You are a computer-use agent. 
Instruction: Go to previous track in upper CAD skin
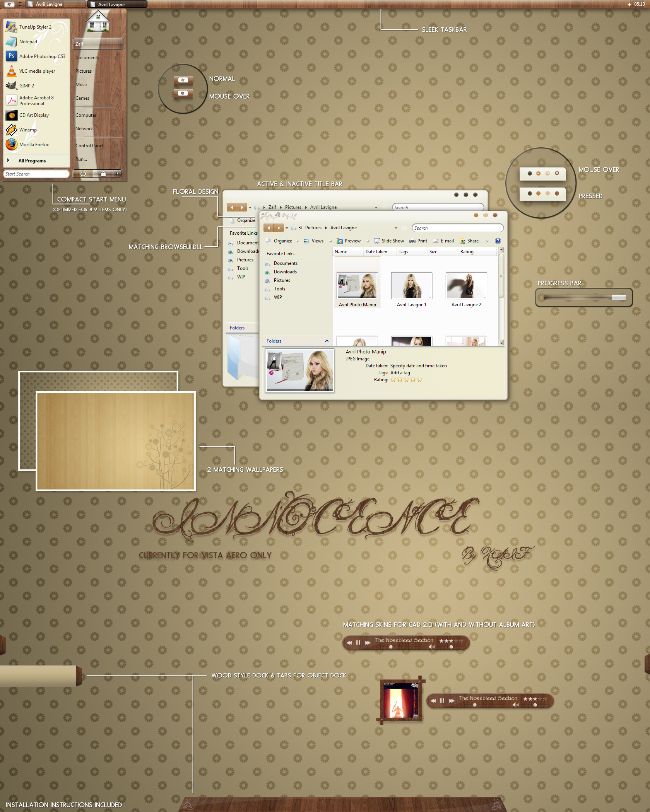(349, 643)
